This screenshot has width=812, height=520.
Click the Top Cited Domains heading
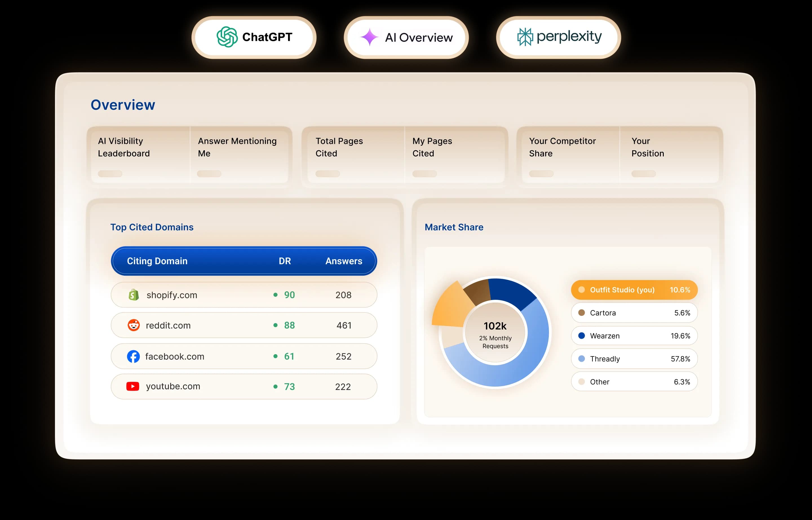[x=152, y=227]
